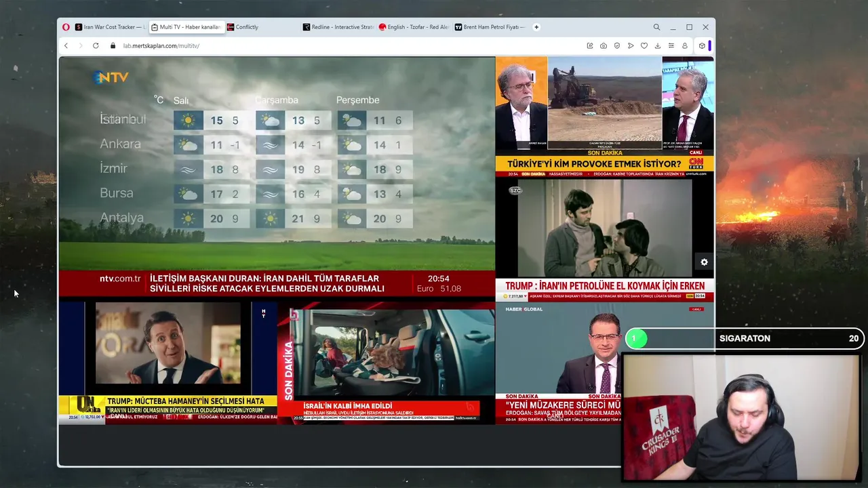
Task: Click the site security padlock icon
Action: pos(111,45)
